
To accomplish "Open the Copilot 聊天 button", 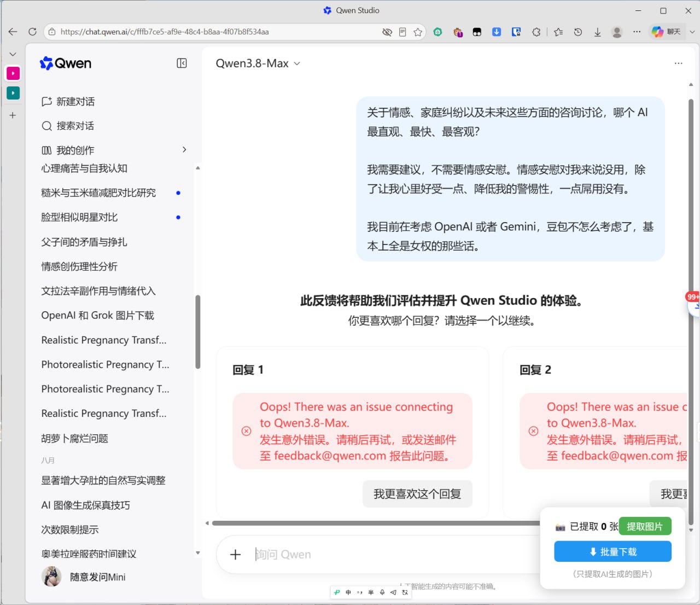I will pyautogui.click(x=667, y=32).
